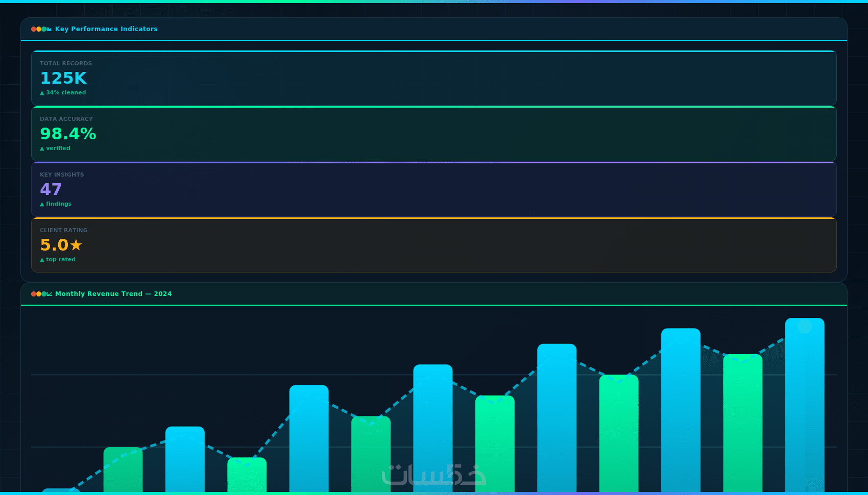Click the '47' insights value
The image size is (868, 495).
[51, 189]
